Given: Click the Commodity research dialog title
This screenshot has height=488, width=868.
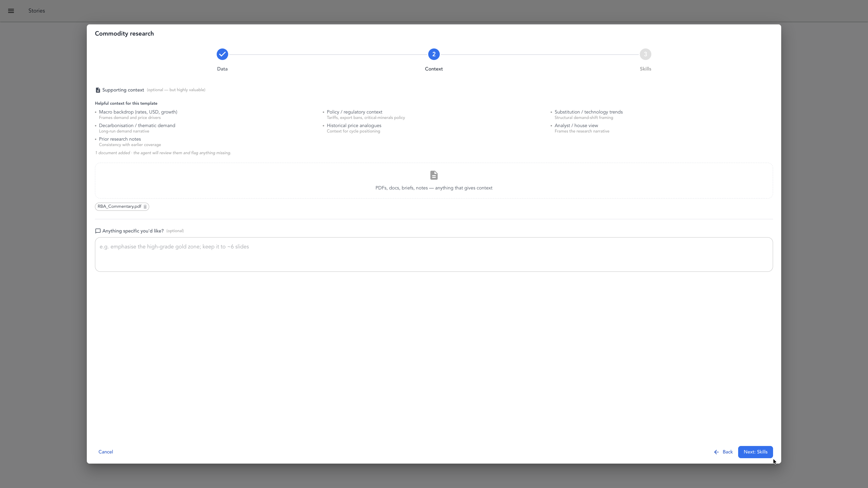Looking at the screenshot, I should [x=124, y=34].
